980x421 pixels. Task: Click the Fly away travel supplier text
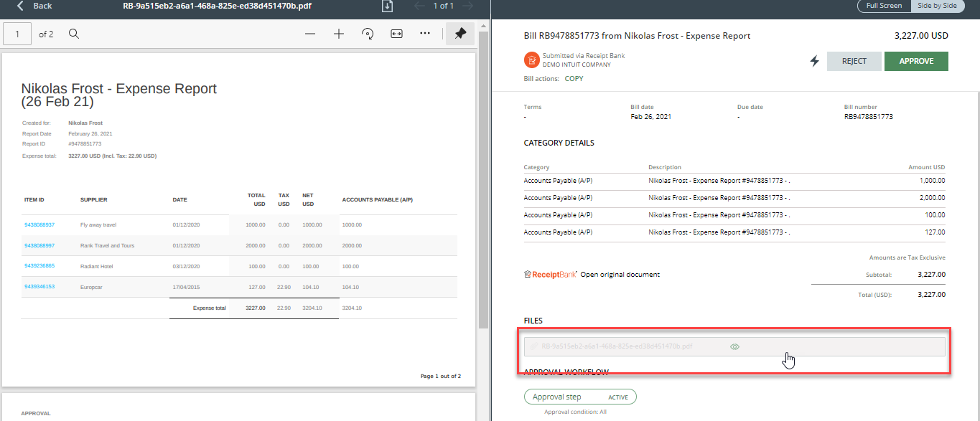coord(98,225)
